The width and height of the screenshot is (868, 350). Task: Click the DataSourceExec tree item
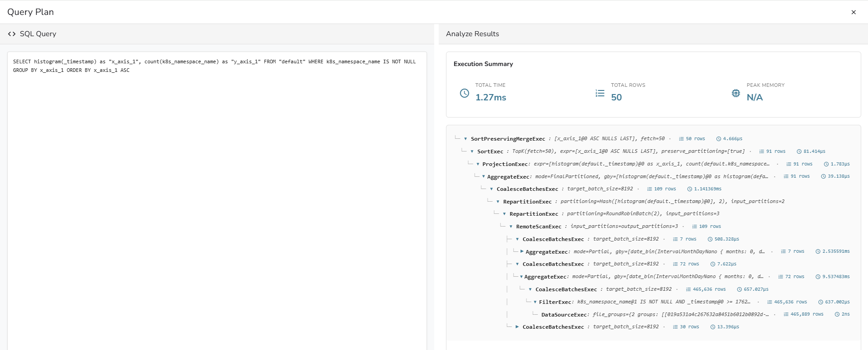pos(564,315)
